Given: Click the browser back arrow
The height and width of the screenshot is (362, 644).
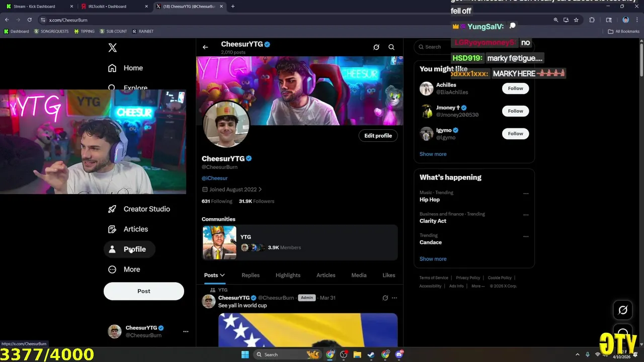Looking at the screenshot, I should (7, 20).
